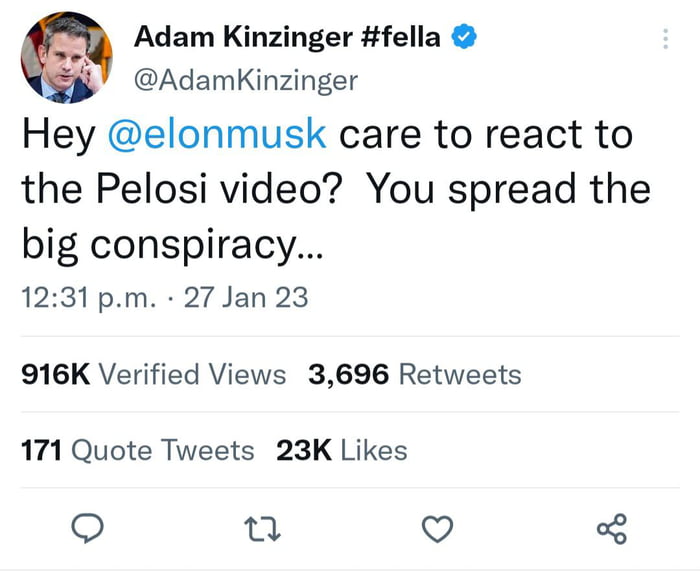The width and height of the screenshot is (700, 587).
Task: See who gave the 23K Likes
Action: point(342,451)
